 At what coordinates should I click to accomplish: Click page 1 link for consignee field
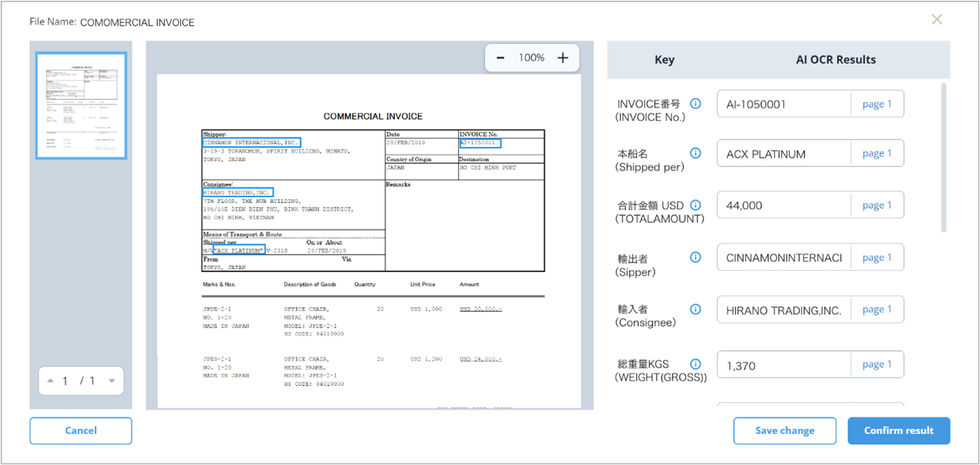pyautogui.click(x=877, y=310)
